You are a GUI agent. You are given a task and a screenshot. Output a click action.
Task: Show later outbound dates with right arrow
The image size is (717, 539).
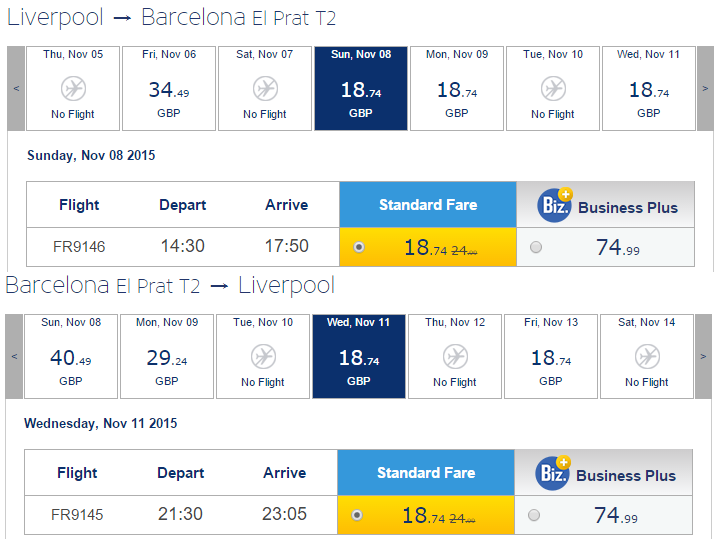[x=705, y=88]
